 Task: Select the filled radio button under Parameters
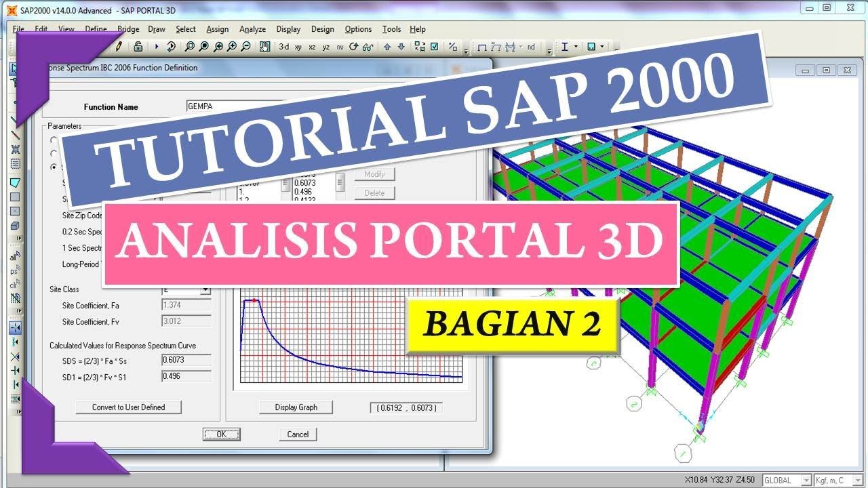coord(54,167)
